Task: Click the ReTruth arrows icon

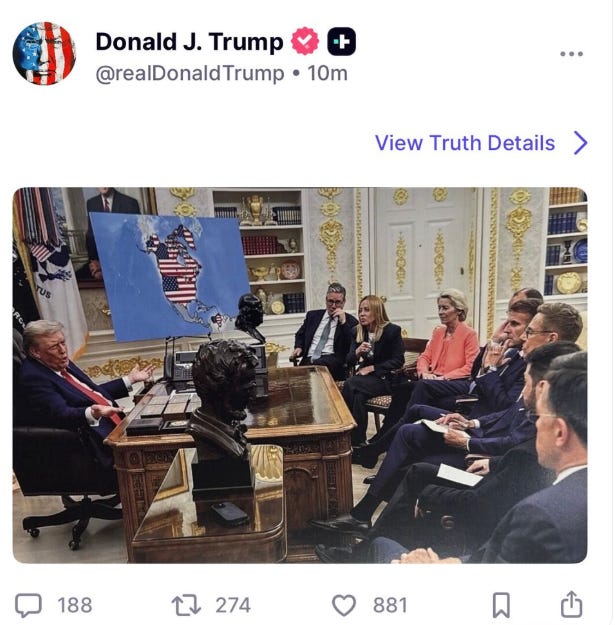Action: point(185,605)
